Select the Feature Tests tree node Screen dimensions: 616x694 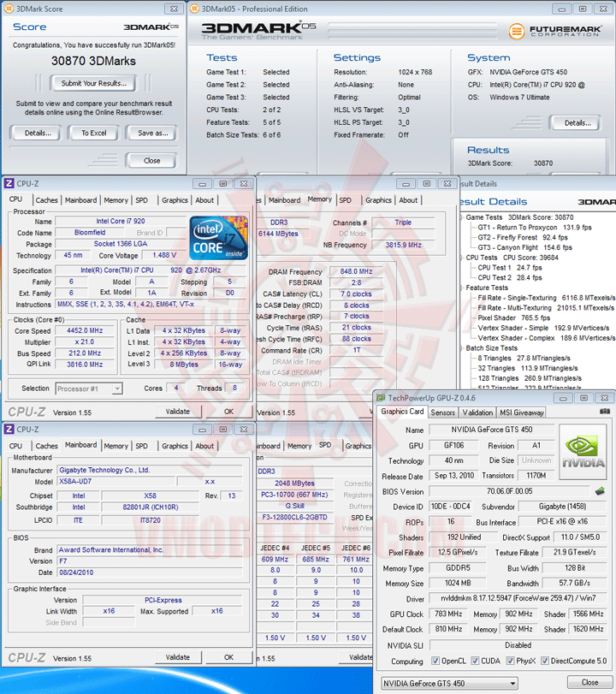487,288
